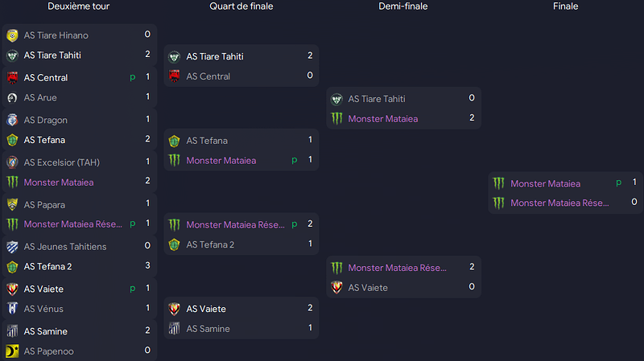Click the yellow AS Papenoo badge
Viewport: 644px width, 361px height.
[x=12, y=351]
